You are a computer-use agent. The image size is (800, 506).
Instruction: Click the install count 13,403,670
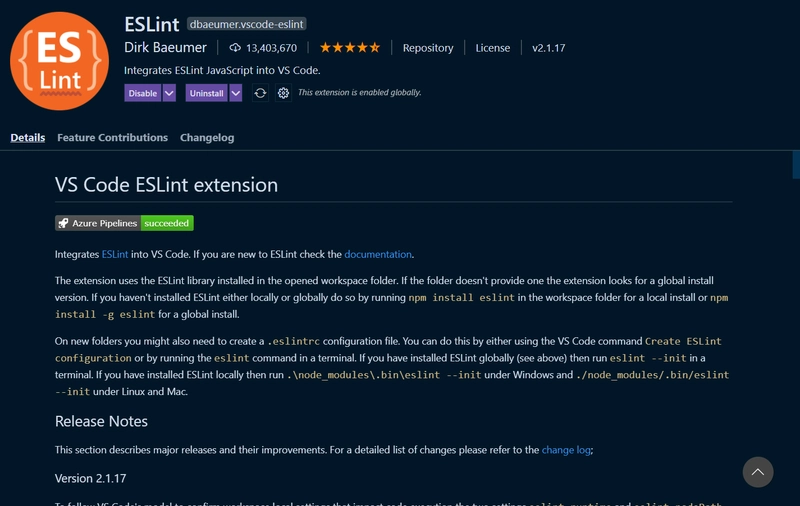(271, 48)
